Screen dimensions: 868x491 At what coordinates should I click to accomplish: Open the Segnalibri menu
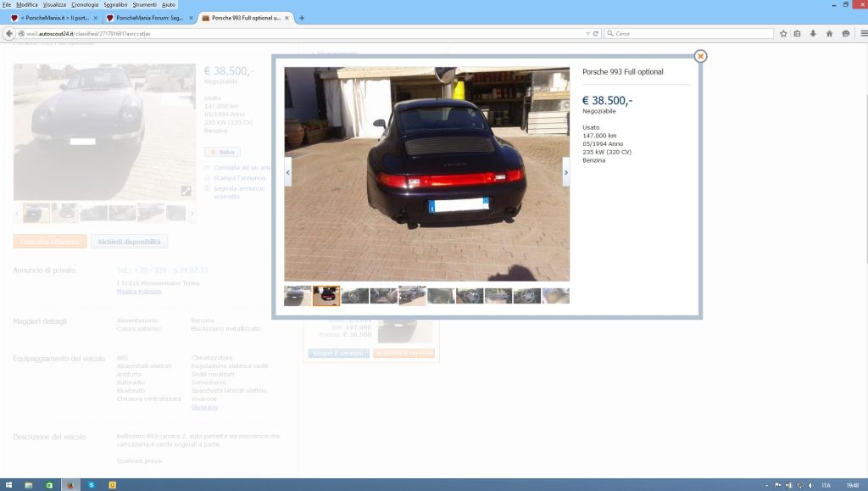pos(115,4)
